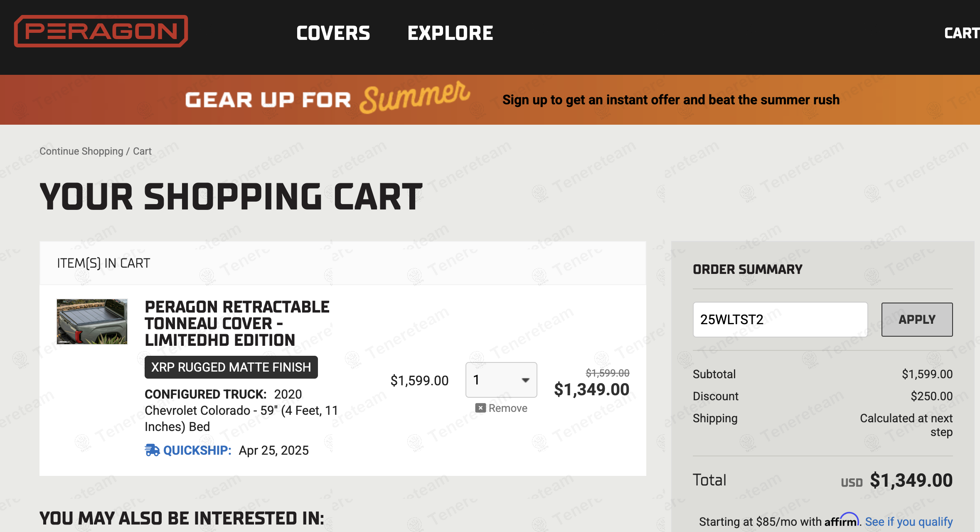Open the Covers menu

pyautogui.click(x=333, y=33)
